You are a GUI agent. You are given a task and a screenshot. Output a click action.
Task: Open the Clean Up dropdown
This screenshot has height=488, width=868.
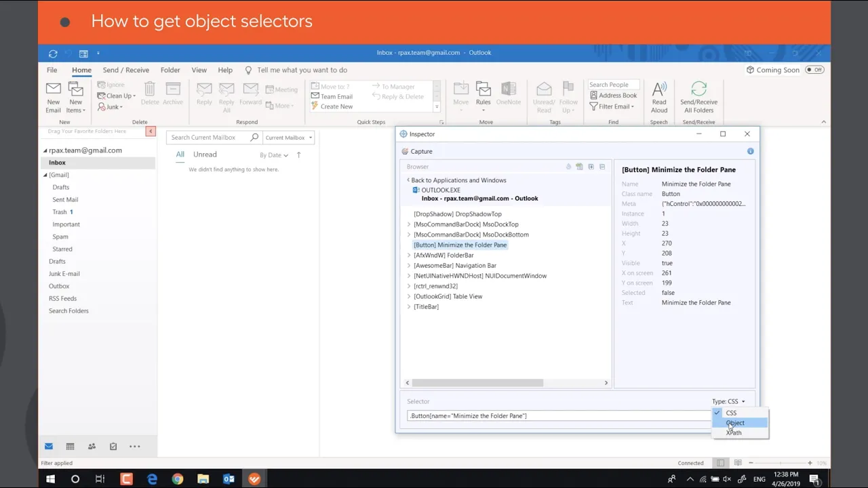(117, 96)
